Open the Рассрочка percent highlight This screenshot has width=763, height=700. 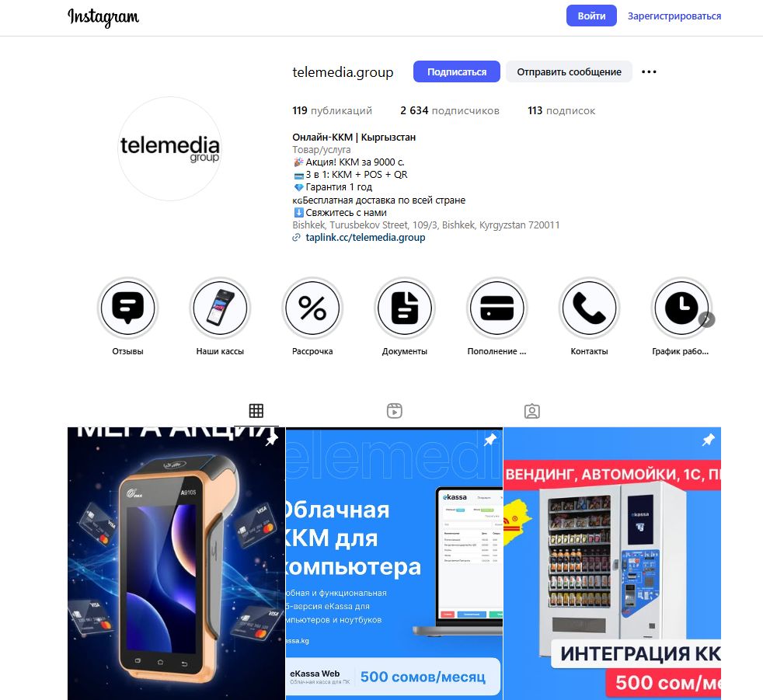click(x=312, y=308)
